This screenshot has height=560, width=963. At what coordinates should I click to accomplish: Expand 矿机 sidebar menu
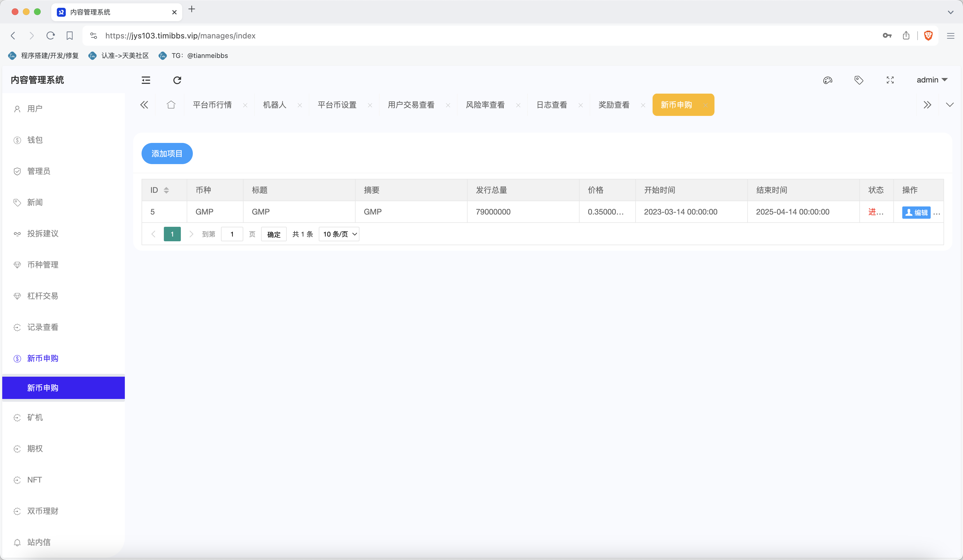[x=64, y=418]
